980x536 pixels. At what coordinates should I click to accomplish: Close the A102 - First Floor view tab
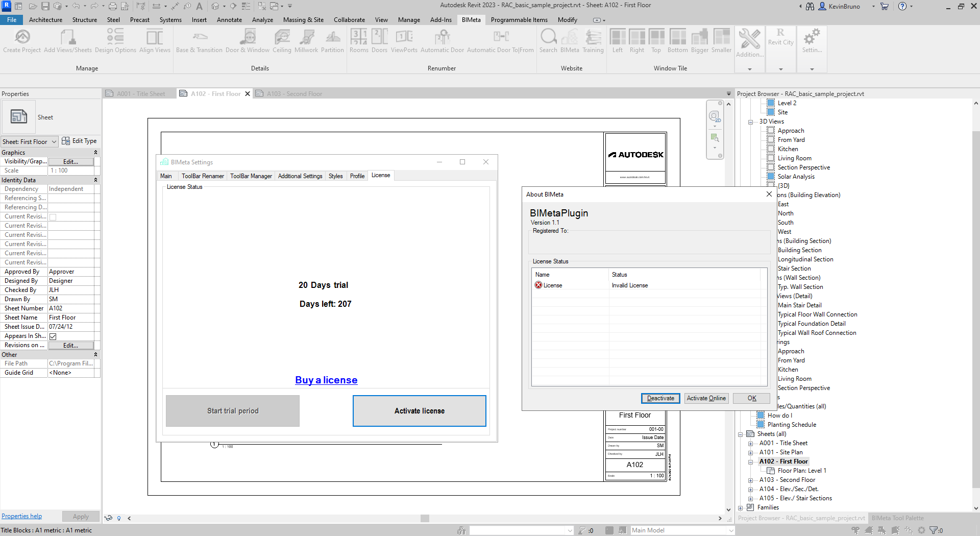pos(248,94)
